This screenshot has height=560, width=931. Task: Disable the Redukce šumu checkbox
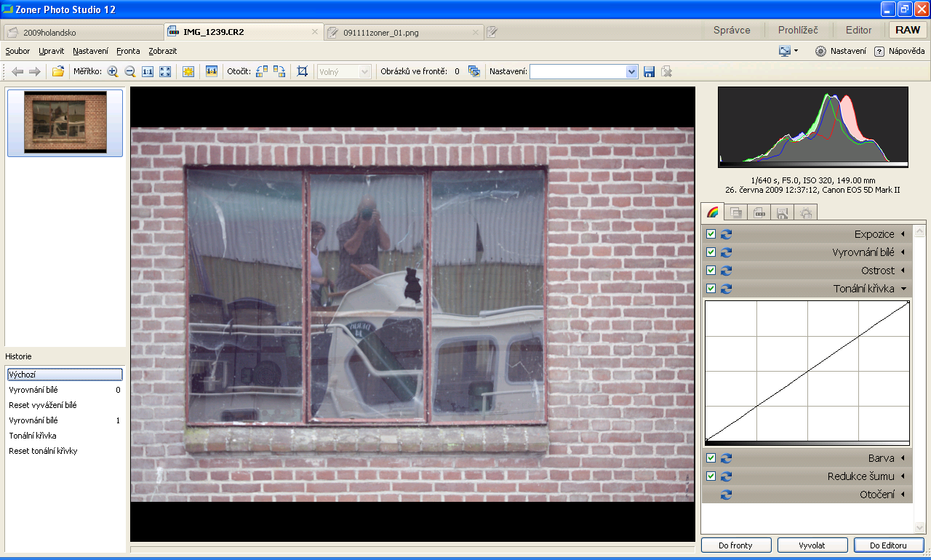click(x=711, y=476)
